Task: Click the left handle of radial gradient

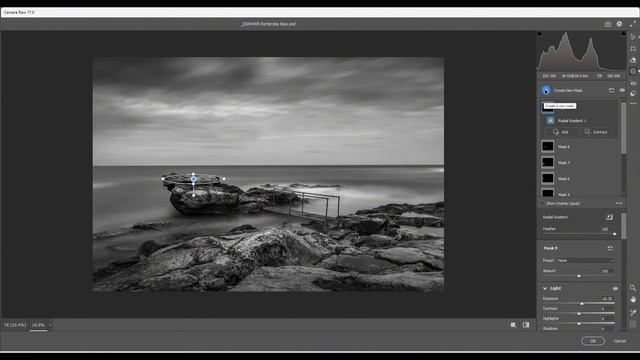Action: [163, 179]
